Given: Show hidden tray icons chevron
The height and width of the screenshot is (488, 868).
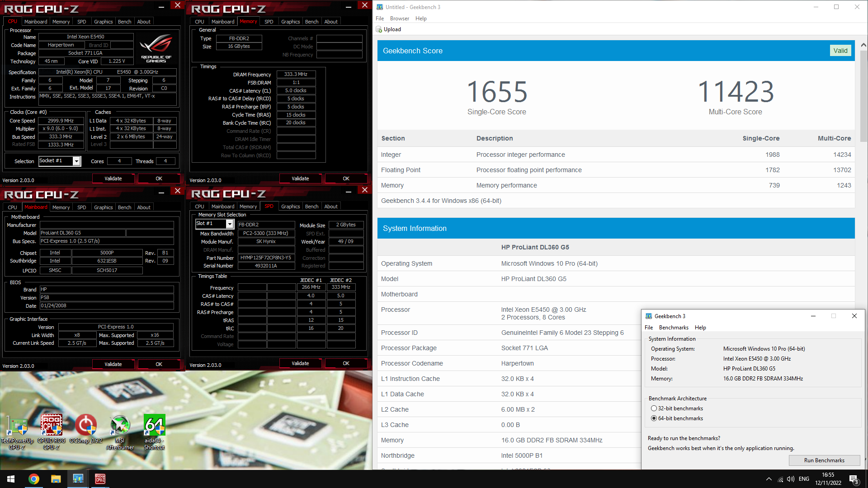Looking at the screenshot, I should 769,479.
